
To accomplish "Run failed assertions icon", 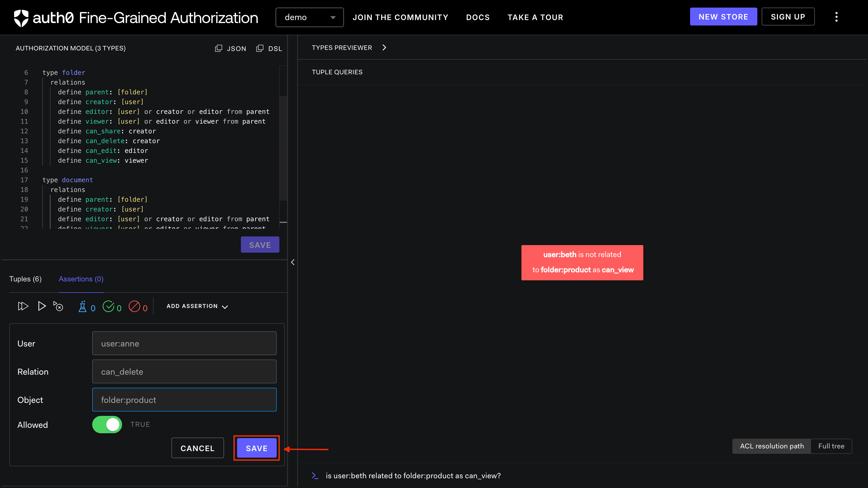I will (58, 306).
